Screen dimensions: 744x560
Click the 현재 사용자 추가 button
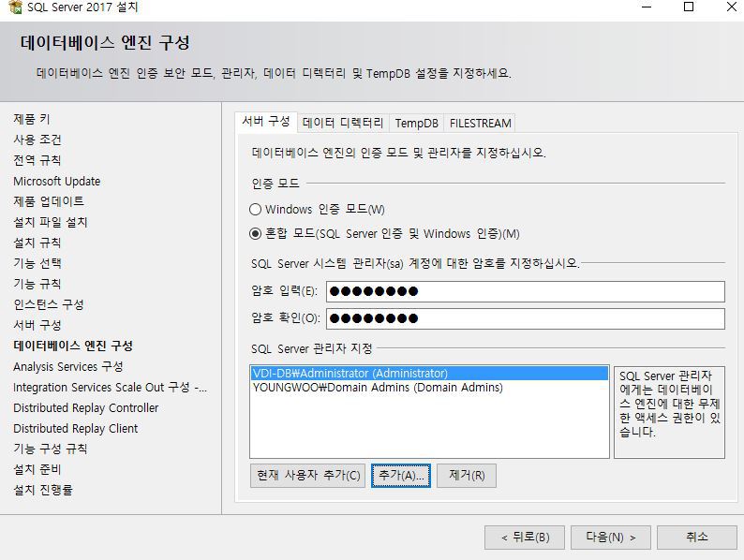click(x=308, y=476)
